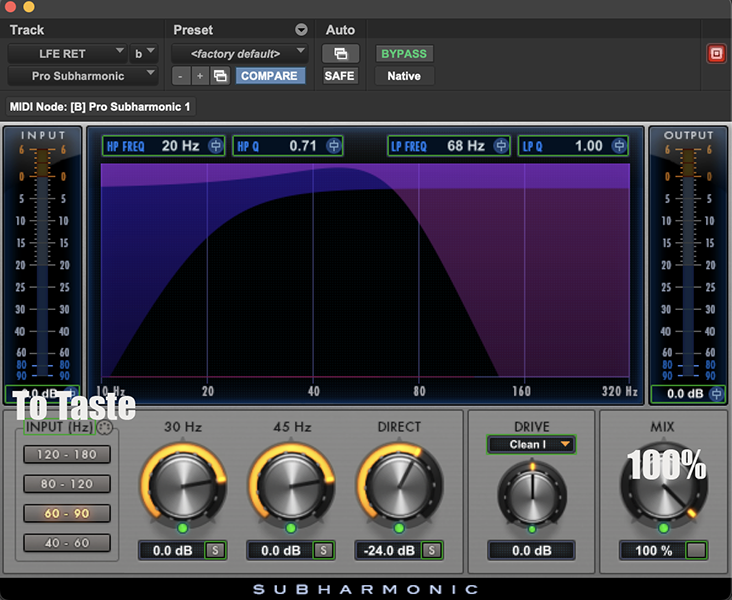Click the OUTPUT level meter
Viewport: 732px width, 600px height.
[x=689, y=261]
